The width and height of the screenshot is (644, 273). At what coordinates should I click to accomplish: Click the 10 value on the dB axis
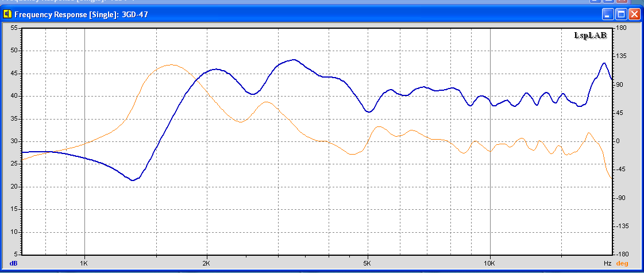tap(14, 232)
